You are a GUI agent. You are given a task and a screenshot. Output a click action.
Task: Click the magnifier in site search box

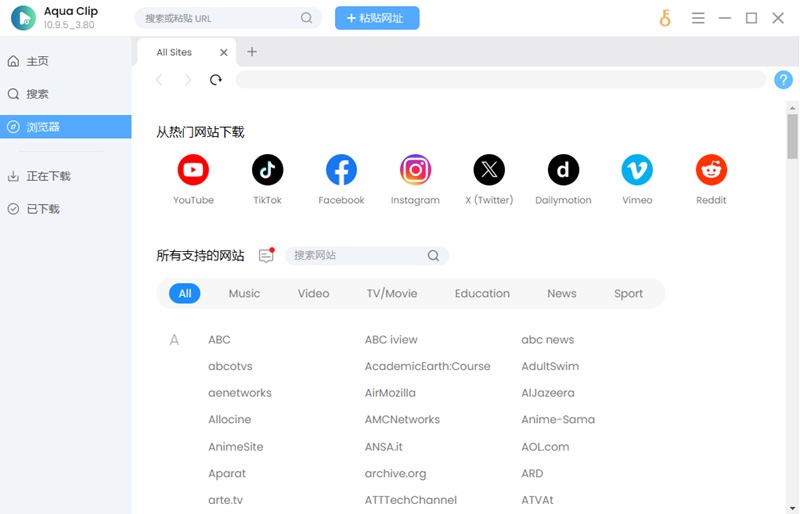click(x=433, y=255)
